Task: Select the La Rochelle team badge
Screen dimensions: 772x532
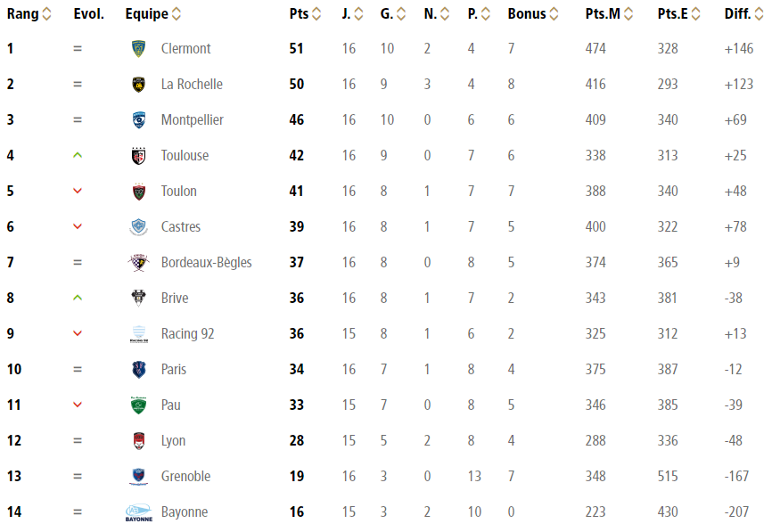Action: click(138, 84)
